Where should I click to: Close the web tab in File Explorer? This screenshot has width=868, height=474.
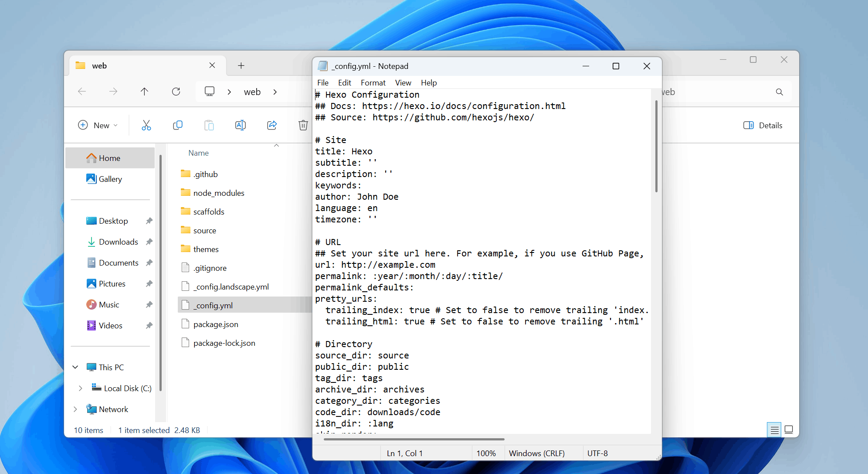(212, 65)
